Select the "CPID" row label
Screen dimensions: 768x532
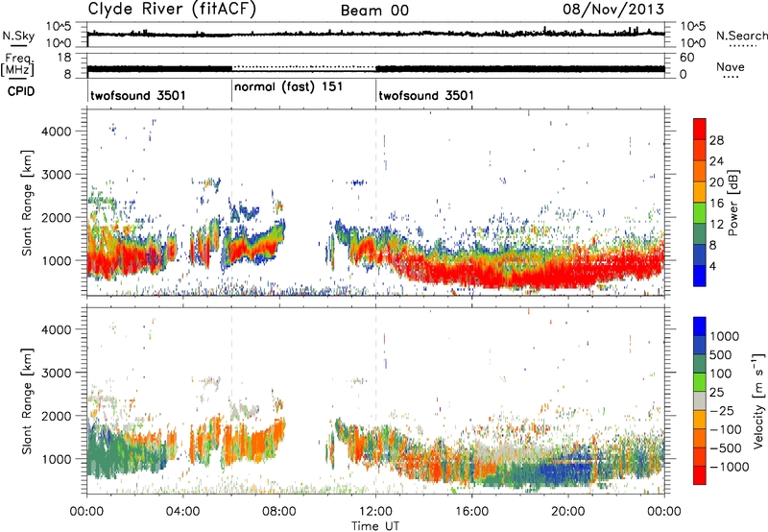click(x=21, y=91)
